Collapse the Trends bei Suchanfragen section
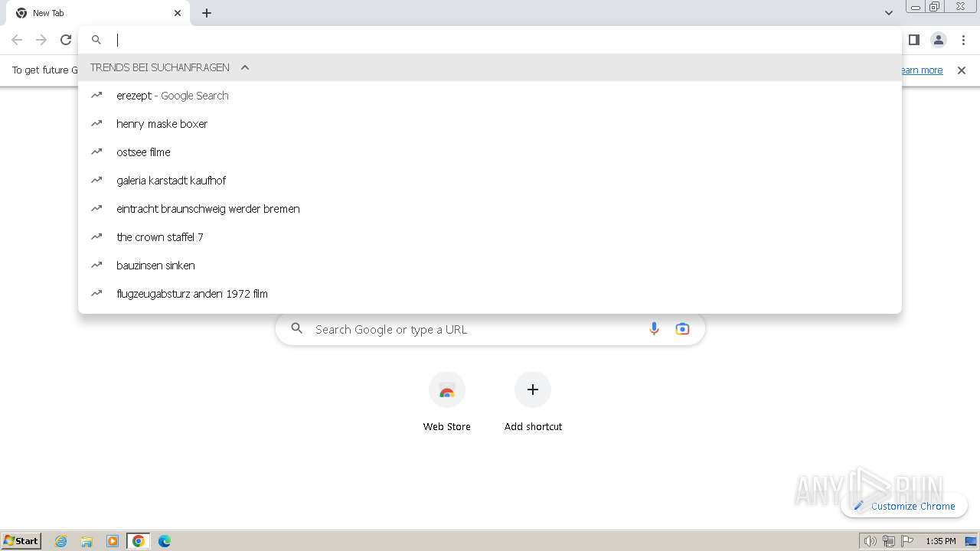 pos(245,67)
